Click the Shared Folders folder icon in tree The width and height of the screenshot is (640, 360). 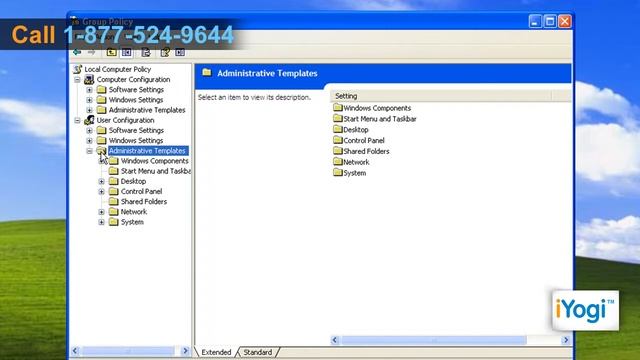(113, 201)
